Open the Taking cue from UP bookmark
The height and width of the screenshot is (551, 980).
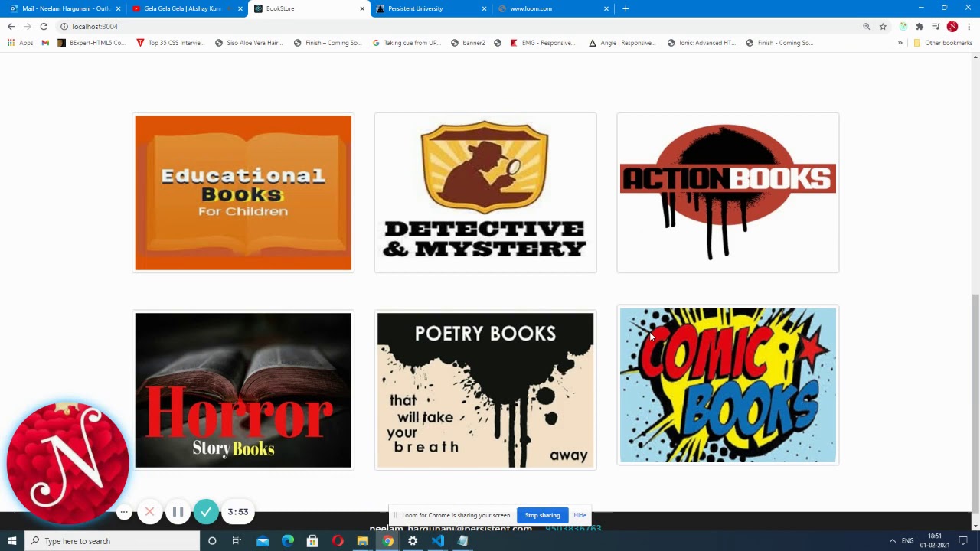pyautogui.click(x=407, y=43)
